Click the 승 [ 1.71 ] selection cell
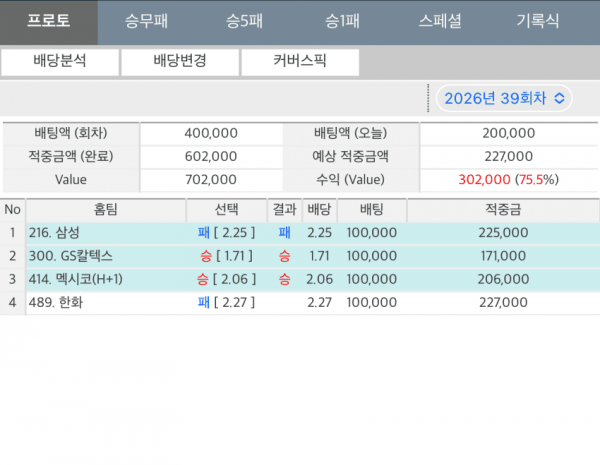Screen dimensions: 600x465 (x=227, y=256)
